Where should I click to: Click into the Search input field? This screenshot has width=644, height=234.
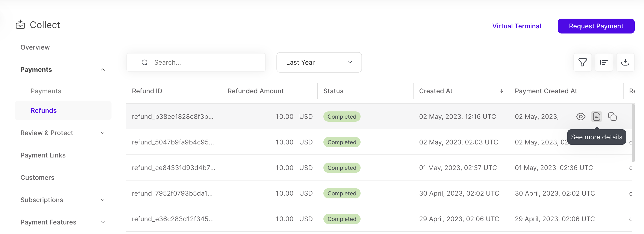[x=205, y=62]
